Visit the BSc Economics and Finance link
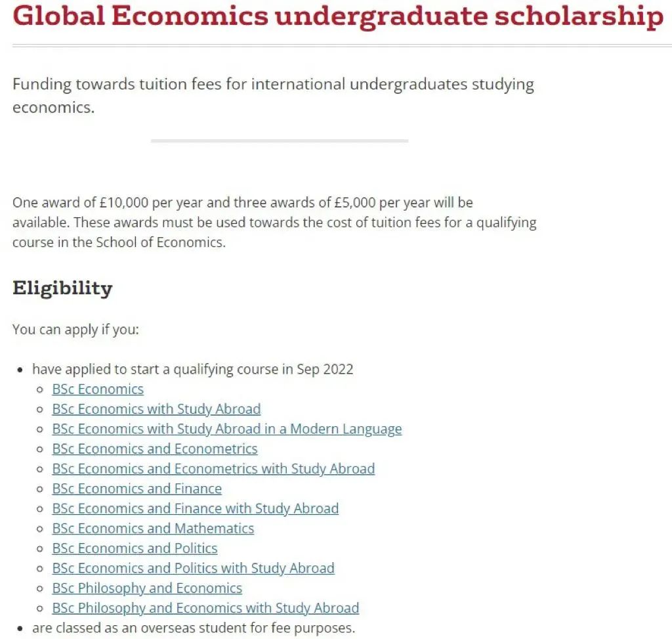672x639 pixels. (x=137, y=489)
